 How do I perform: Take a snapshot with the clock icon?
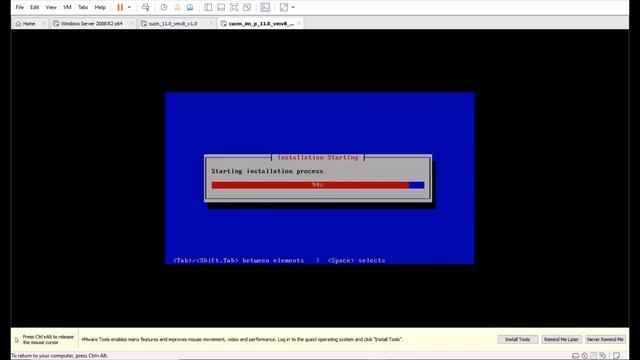[x=164, y=7]
